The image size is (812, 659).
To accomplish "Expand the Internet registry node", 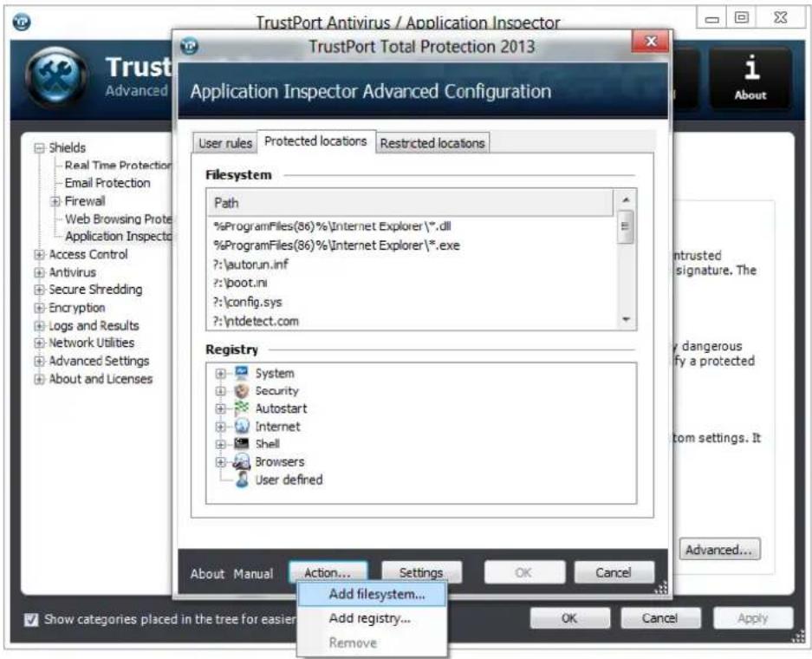I will [220, 427].
